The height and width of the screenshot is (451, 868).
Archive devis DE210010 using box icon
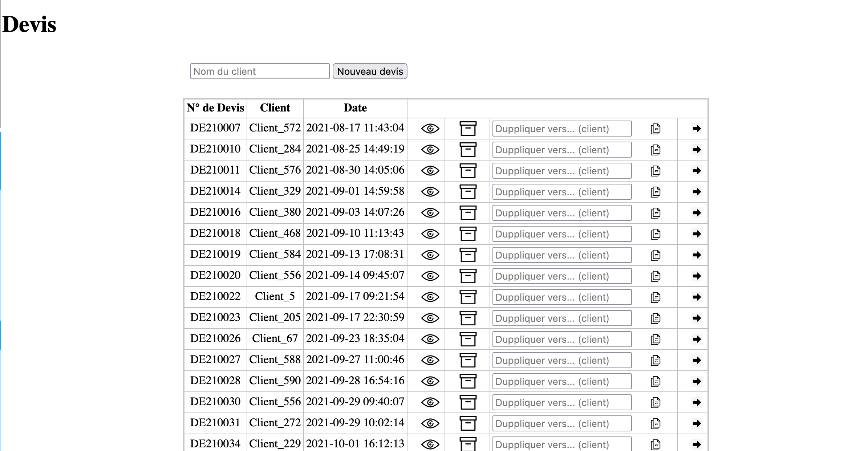pos(468,150)
